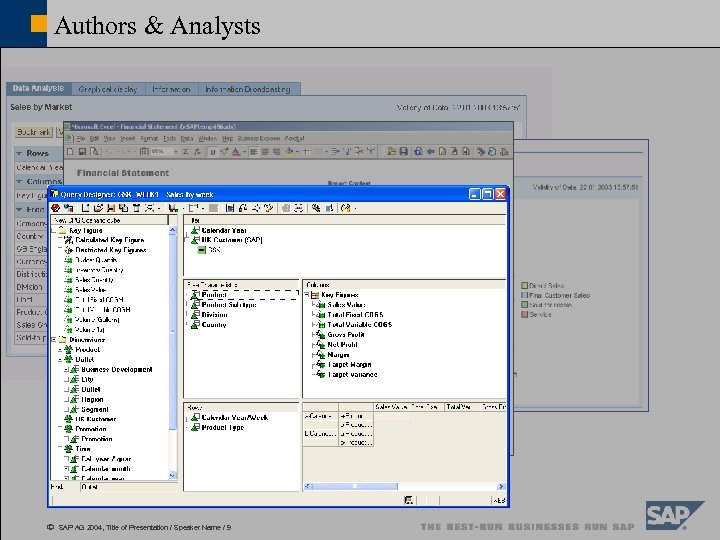Click the help icon at Query Designer toolbar end
The image size is (720, 540).
(346, 208)
